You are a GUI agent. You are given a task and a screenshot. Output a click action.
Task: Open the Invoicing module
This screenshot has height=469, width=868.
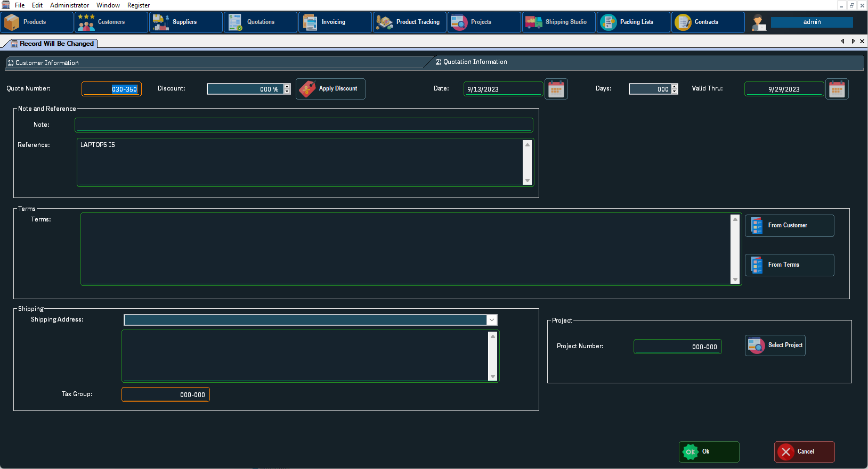[x=335, y=22]
